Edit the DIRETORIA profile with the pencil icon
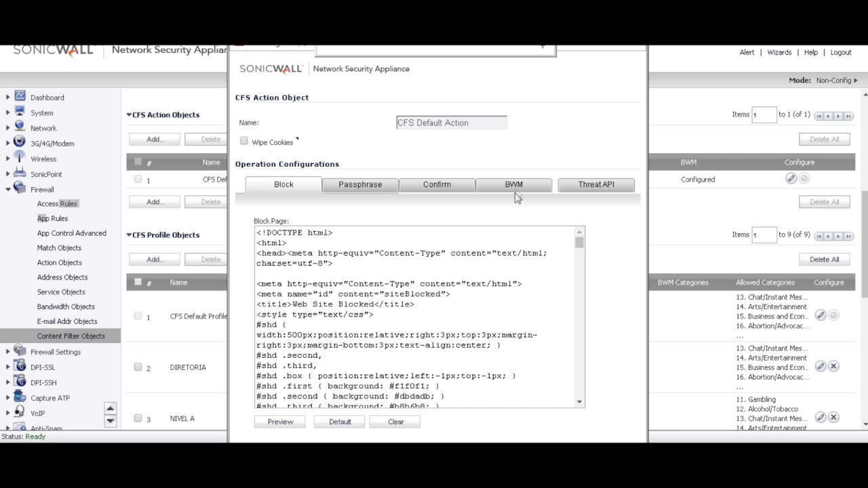The height and width of the screenshot is (488, 868). click(821, 366)
